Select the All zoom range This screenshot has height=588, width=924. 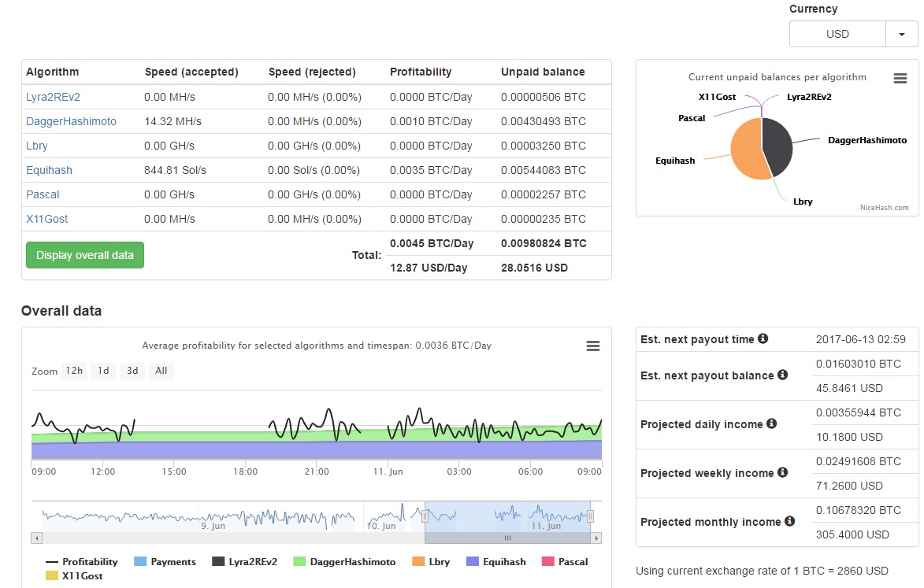[161, 371]
